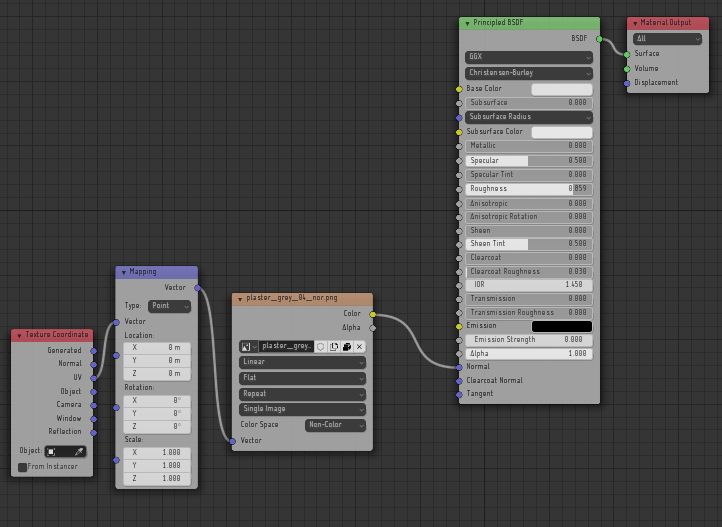Click the Transmission slider
The image size is (722, 527).
(x=529, y=299)
